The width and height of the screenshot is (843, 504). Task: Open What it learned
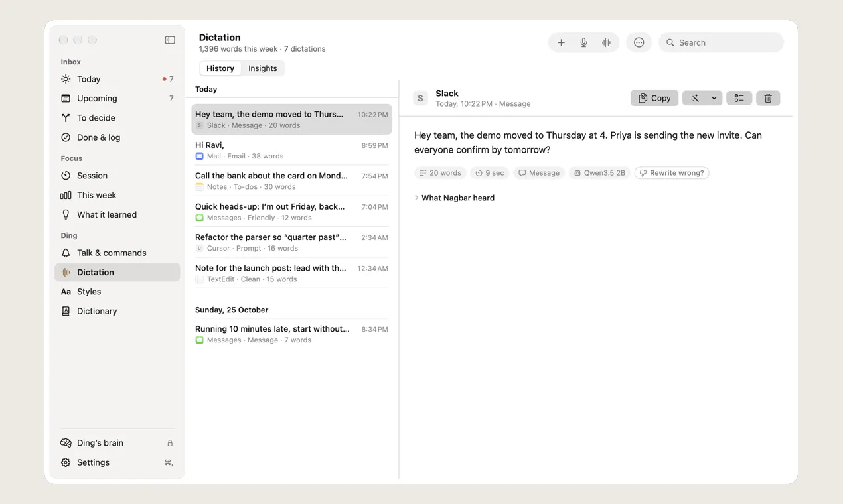click(117, 214)
